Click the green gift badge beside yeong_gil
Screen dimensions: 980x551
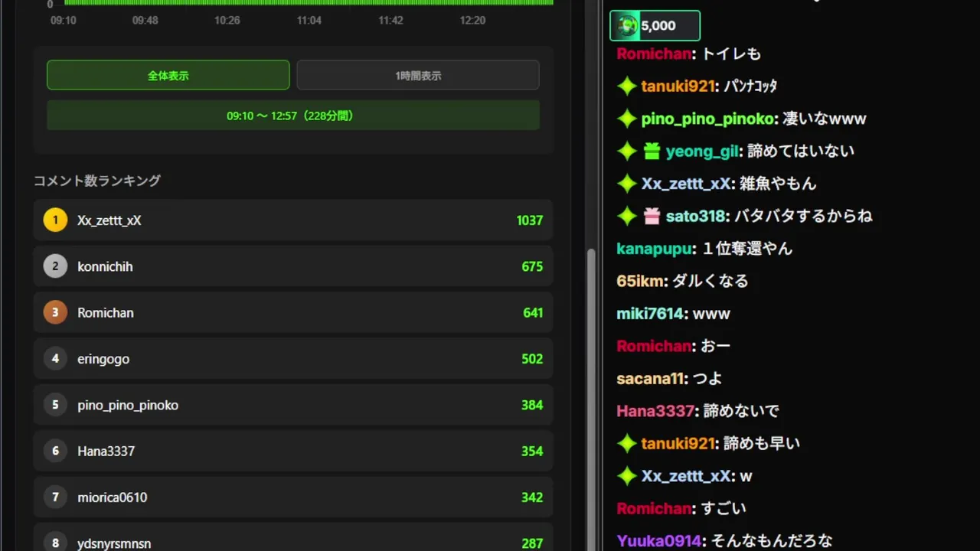[x=652, y=152]
